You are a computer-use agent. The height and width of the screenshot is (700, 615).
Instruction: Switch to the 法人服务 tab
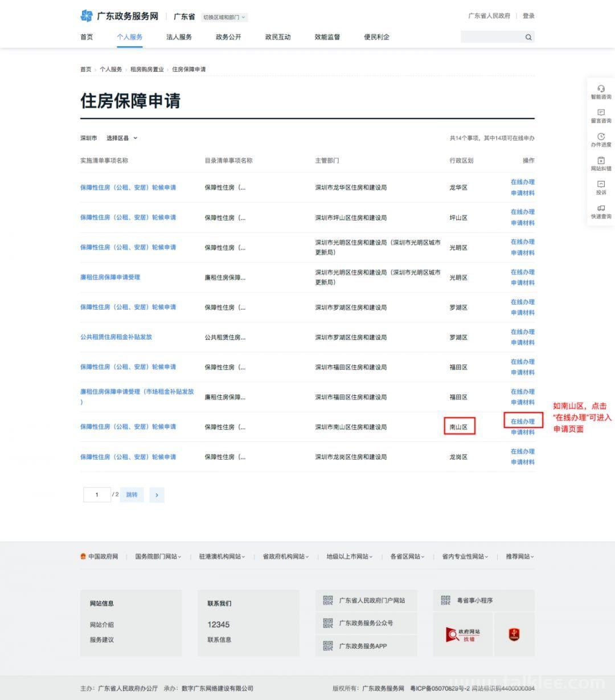pyautogui.click(x=179, y=37)
